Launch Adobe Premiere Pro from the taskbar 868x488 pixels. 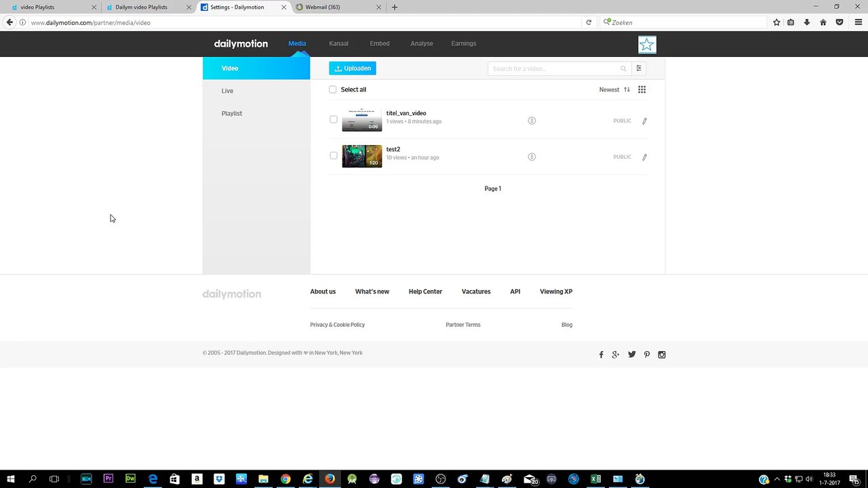tap(108, 479)
